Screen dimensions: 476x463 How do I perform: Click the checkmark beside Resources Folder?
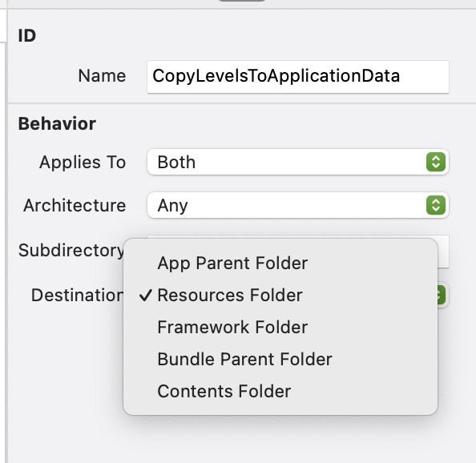(x=146, y=295)
